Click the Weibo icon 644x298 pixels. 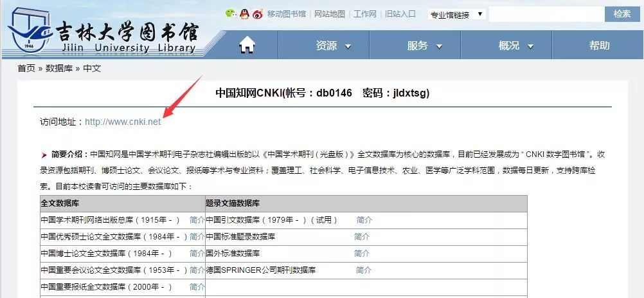(x=258, y=14)
